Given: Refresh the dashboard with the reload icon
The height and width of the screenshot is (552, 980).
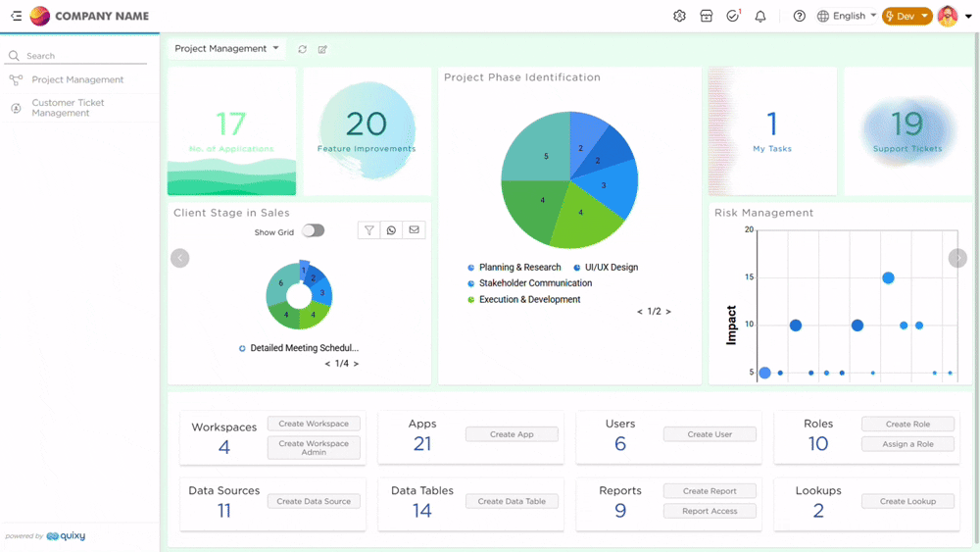Looking at the screenshot, I should pyautogui.click(x=303, y=49).
